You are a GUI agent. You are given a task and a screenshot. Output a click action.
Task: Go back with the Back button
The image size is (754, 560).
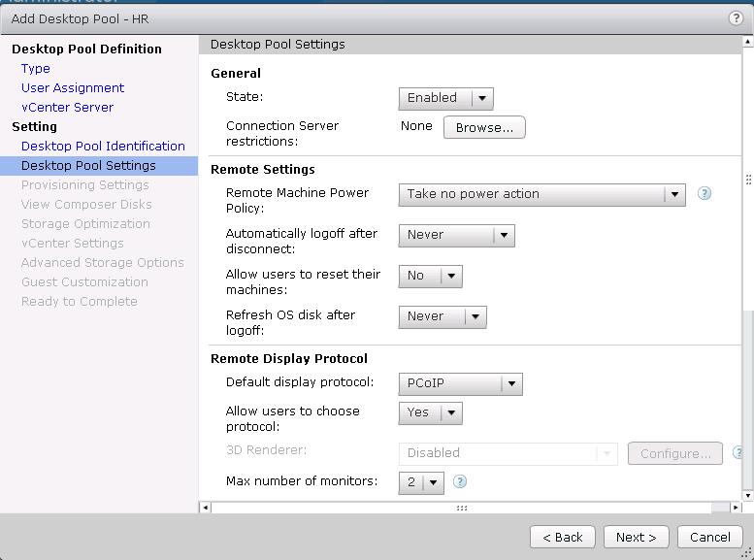click(562, 537)
